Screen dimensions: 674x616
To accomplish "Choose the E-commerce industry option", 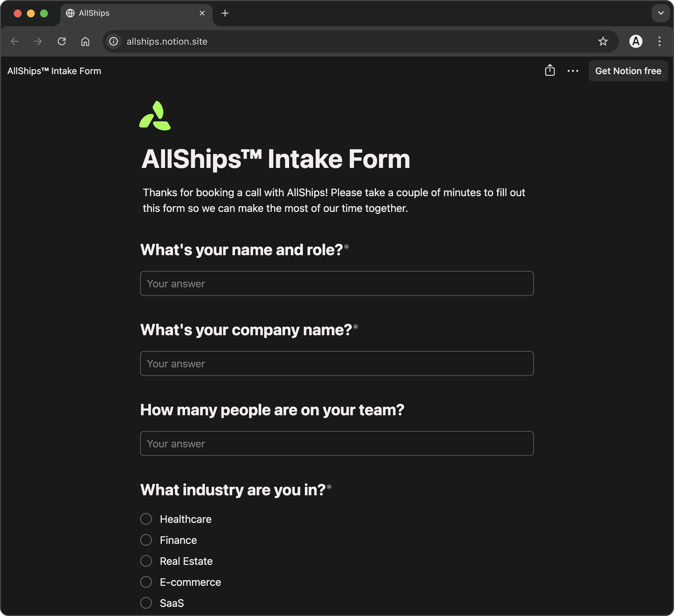I will (146, 582).
